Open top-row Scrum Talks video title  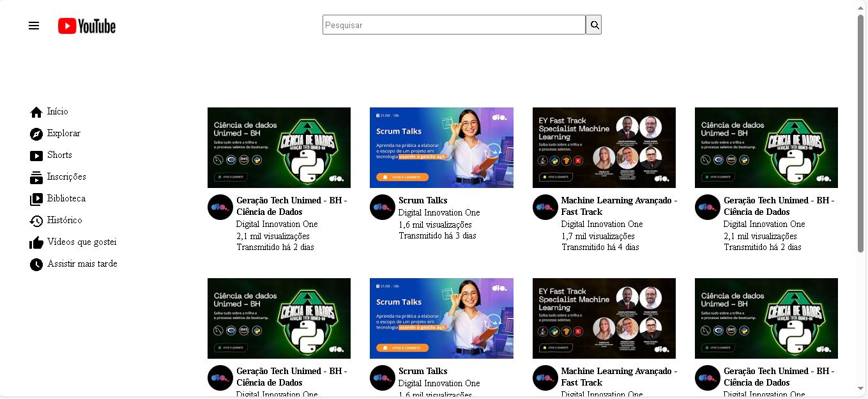(x=423, y=201)
